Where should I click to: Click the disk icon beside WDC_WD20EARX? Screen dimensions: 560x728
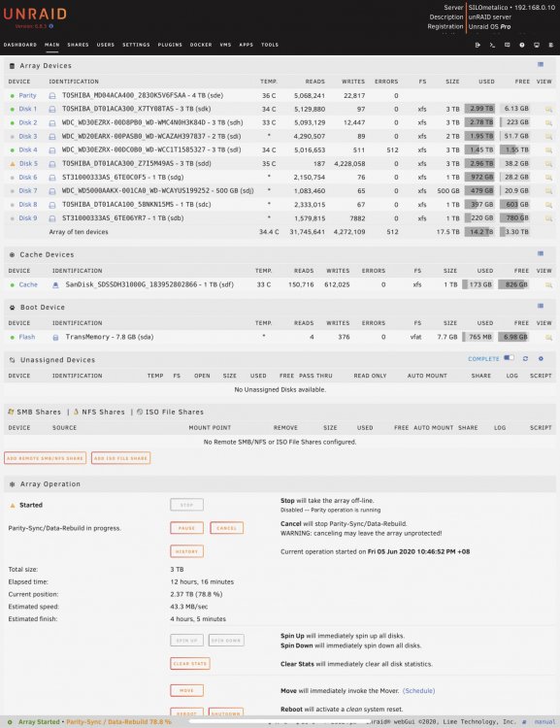(52, 137)
